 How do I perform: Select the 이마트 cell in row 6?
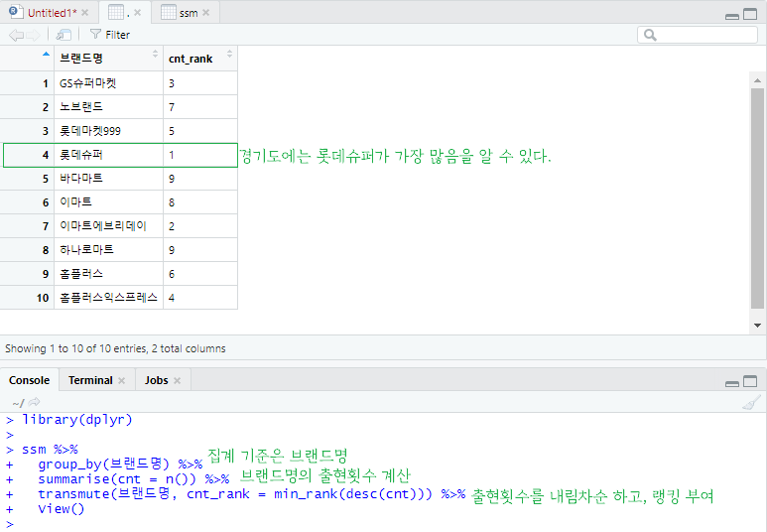coord(108,202)
